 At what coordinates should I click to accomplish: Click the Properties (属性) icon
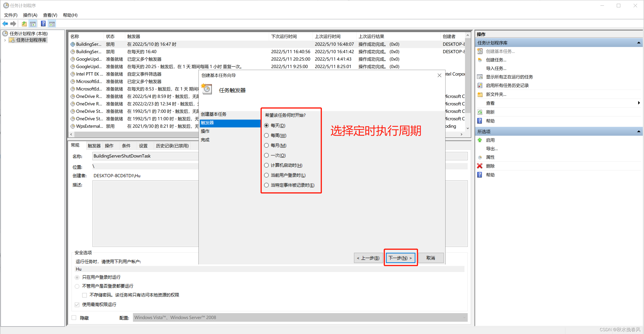coord(480,157)
